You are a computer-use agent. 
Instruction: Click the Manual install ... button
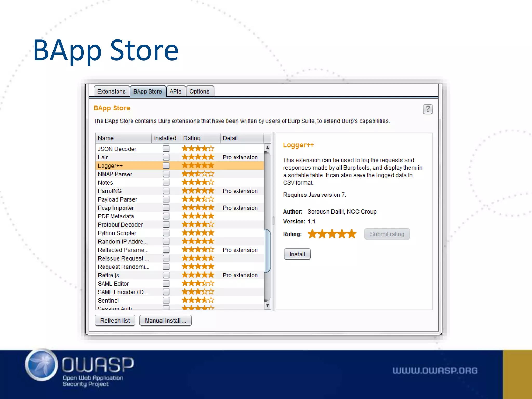coord(165,321)
